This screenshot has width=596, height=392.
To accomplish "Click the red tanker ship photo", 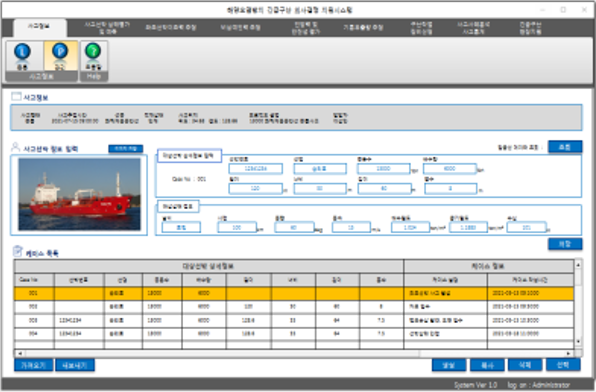I will tap(79, 194).
